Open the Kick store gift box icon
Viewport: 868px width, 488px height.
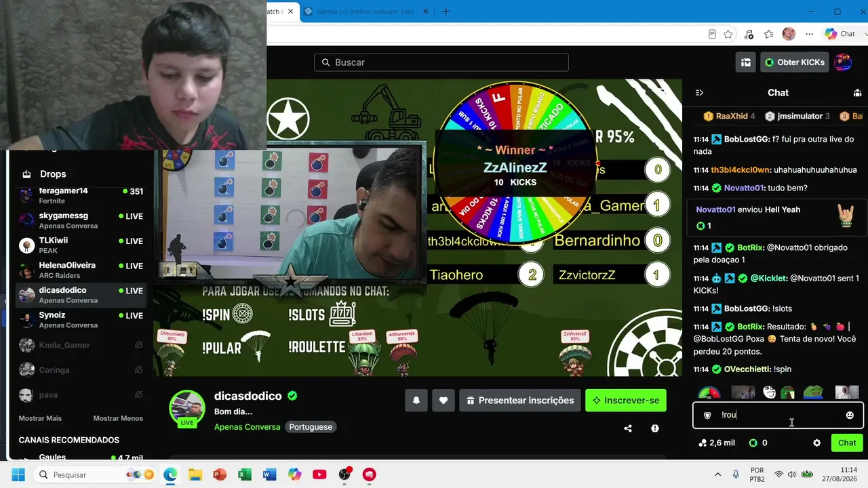pyautogui.click(x=746, y=62)
